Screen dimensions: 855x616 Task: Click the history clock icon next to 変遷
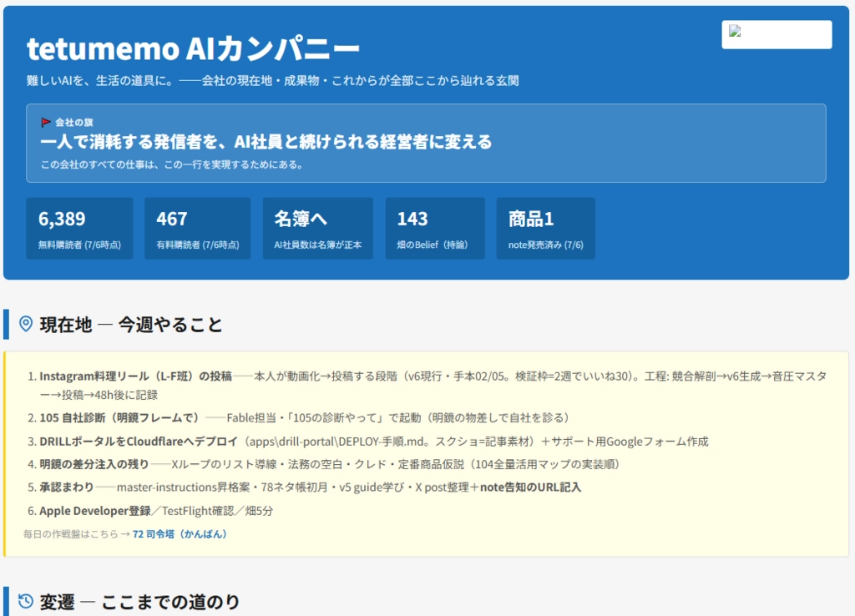click(26, 601)
